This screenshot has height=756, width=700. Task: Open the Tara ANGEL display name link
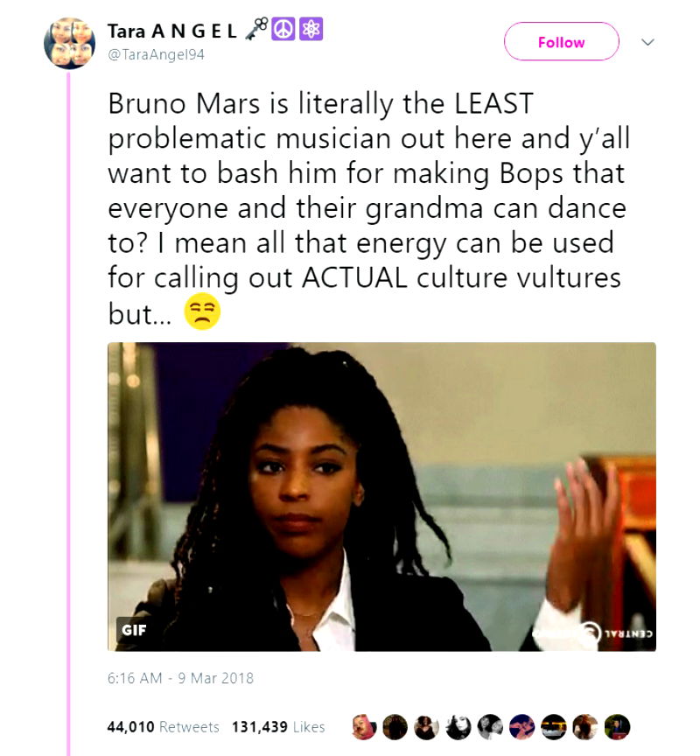(171, 31)
